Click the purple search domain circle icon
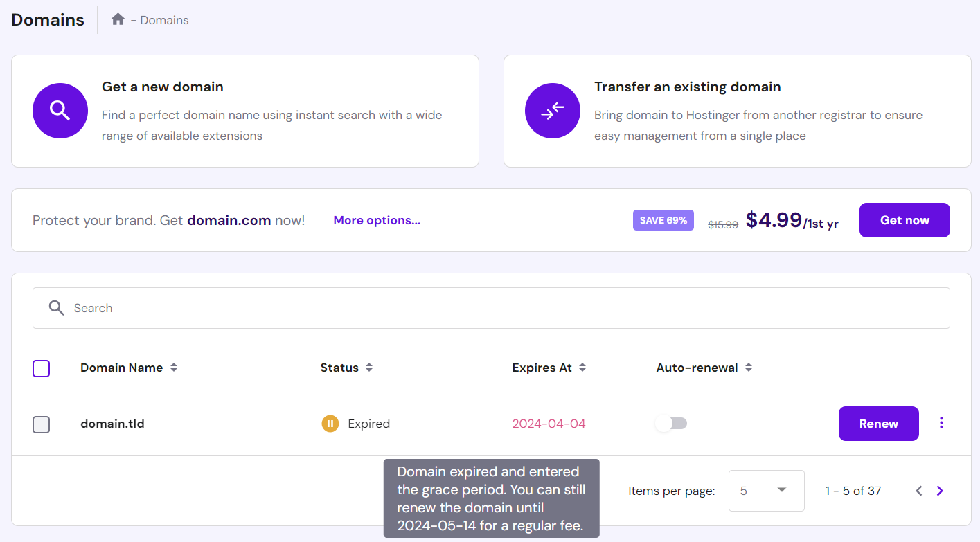The image size is (980, 542). pos(60,111)
